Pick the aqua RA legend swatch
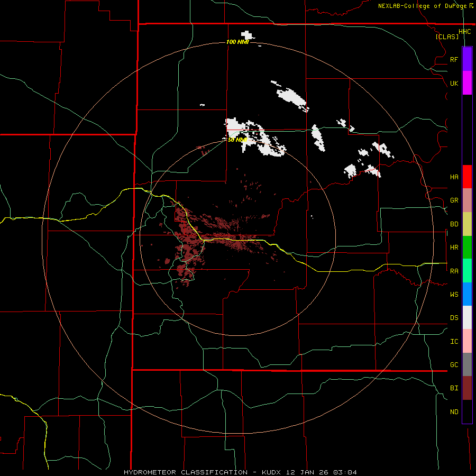The height and width of the screenshot is (476, 476). (467, 271)
